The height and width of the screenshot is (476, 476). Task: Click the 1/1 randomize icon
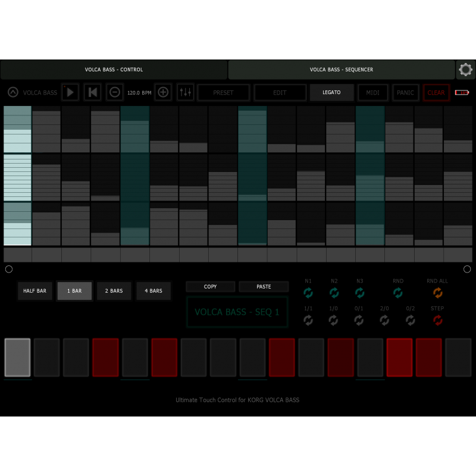click(x=308, y=321)
